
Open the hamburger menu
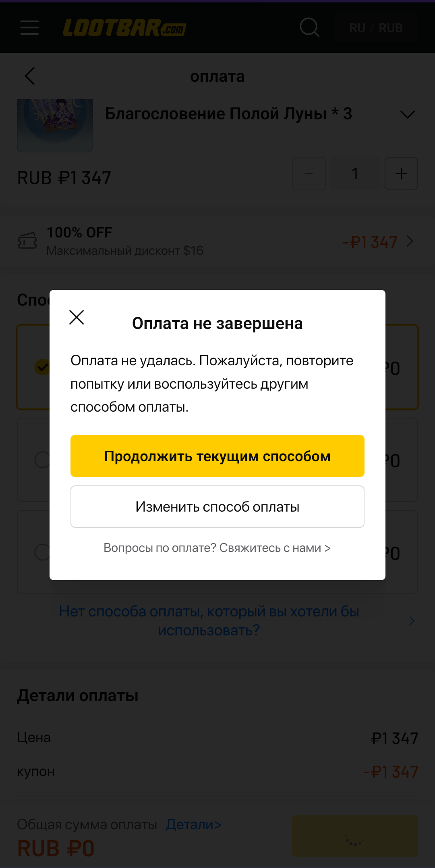29,28
